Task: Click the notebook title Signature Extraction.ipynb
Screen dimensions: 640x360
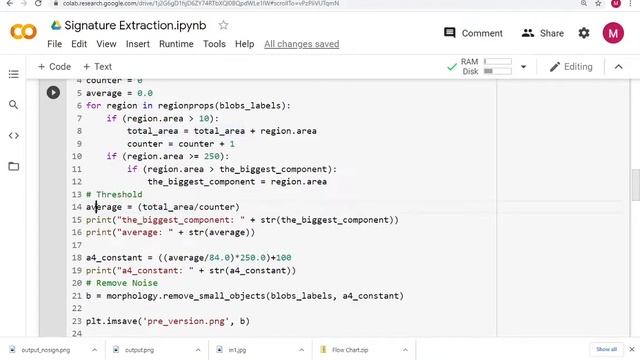Action: 135,25
